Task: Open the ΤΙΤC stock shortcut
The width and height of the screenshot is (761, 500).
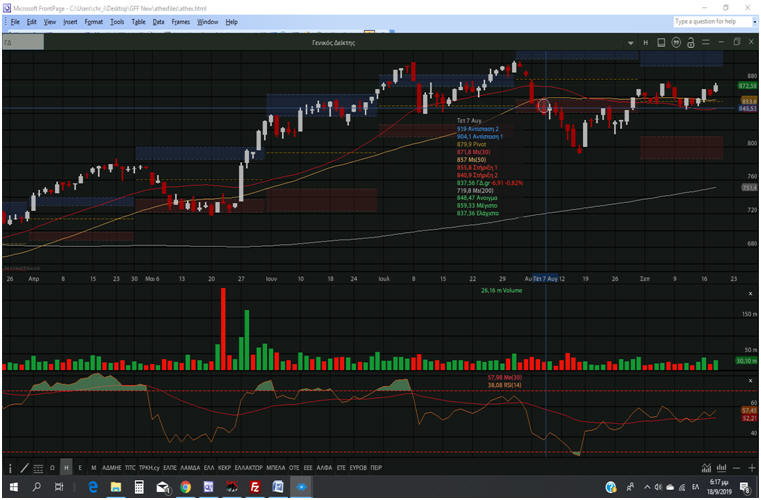Action: tap(130, 468)
